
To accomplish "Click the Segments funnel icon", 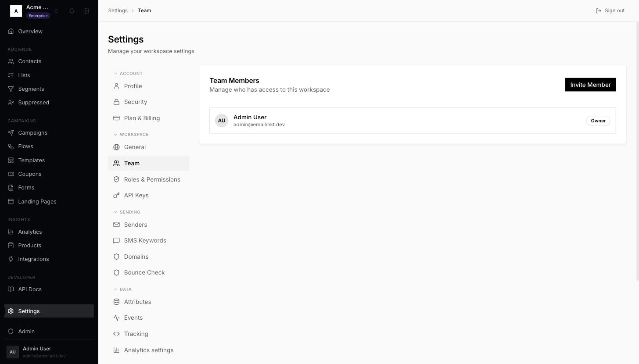I will pos(11,89).
